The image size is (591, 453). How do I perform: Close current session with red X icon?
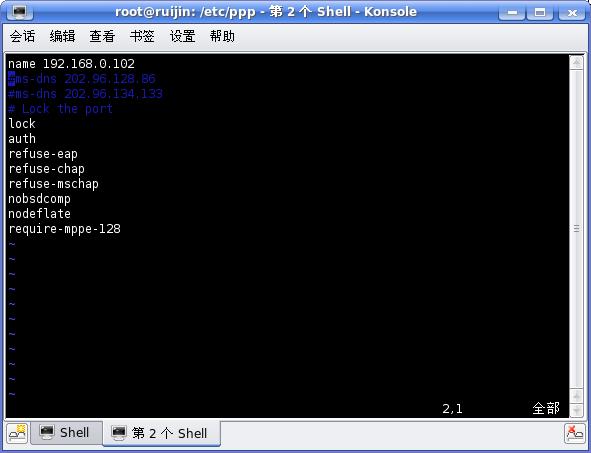click(574, 434)
